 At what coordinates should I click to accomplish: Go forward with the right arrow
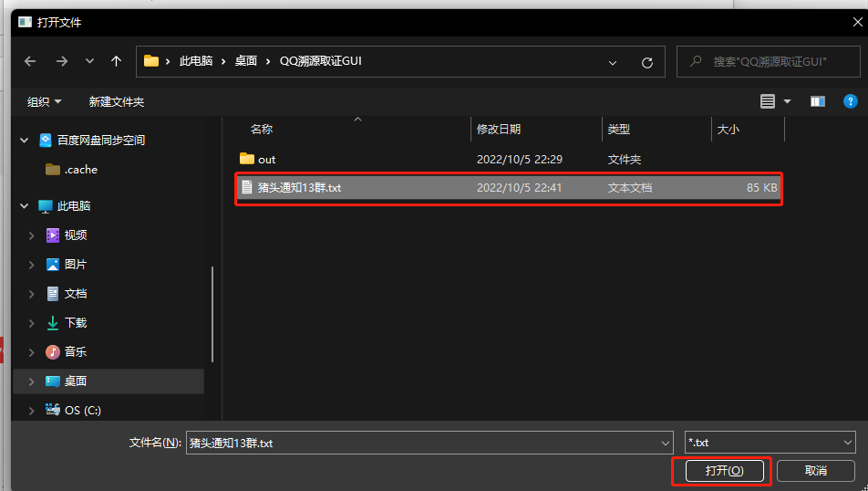(61, 61)
